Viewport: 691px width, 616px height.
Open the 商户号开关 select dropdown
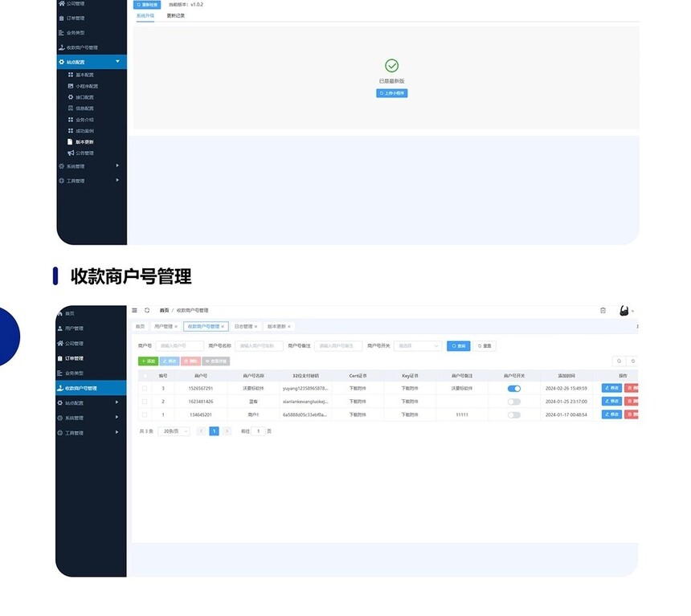tap(418, 346)
